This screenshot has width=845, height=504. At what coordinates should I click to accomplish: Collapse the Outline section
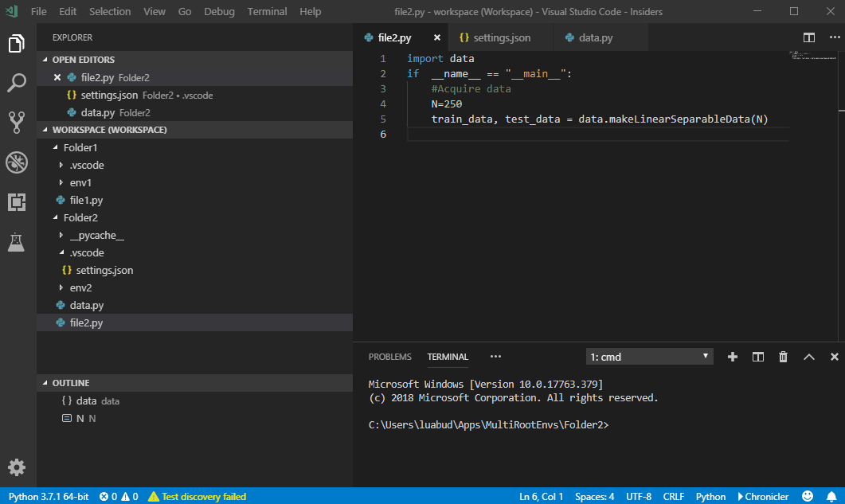pos(194,383)
